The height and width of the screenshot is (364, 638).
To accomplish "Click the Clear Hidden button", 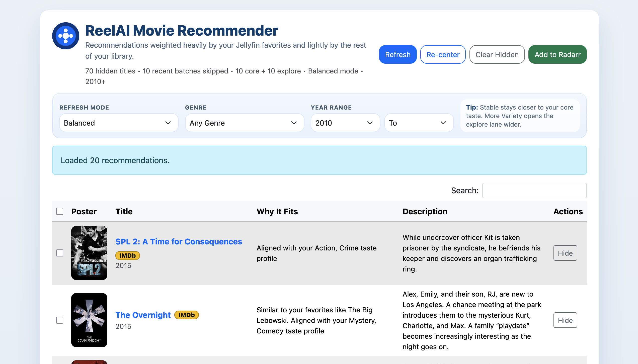I will click(x=497, y=54).
